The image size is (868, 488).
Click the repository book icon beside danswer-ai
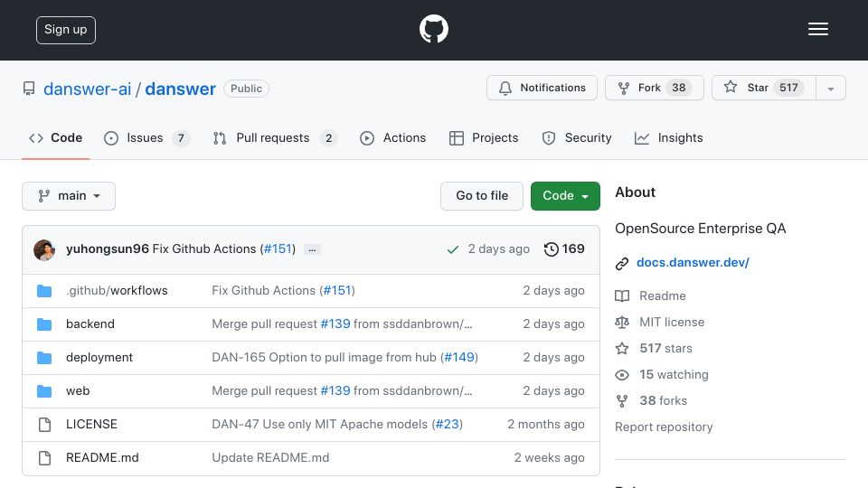pos(29,89)
